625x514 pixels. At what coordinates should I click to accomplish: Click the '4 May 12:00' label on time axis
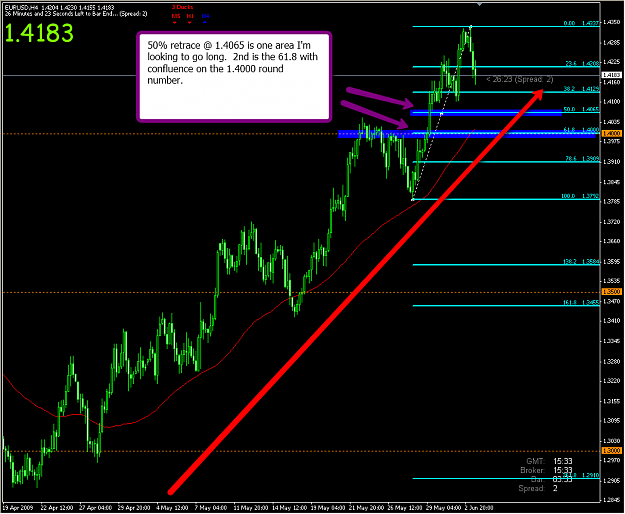[x=172, y=508]
